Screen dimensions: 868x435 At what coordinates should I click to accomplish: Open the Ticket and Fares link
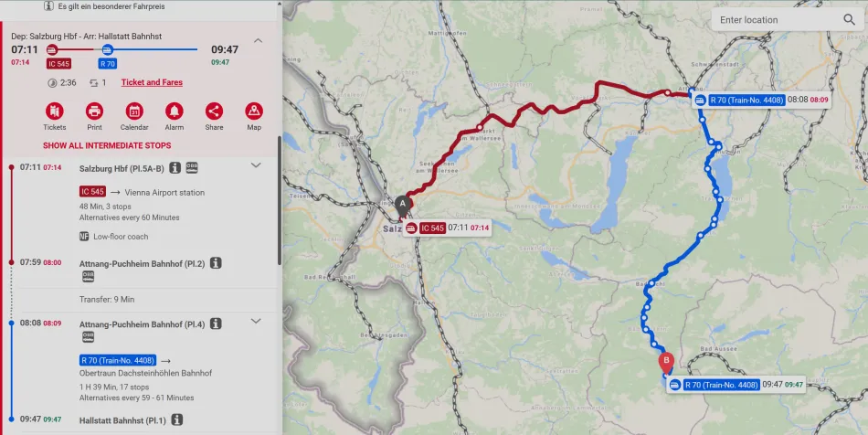tap(152, 82)
